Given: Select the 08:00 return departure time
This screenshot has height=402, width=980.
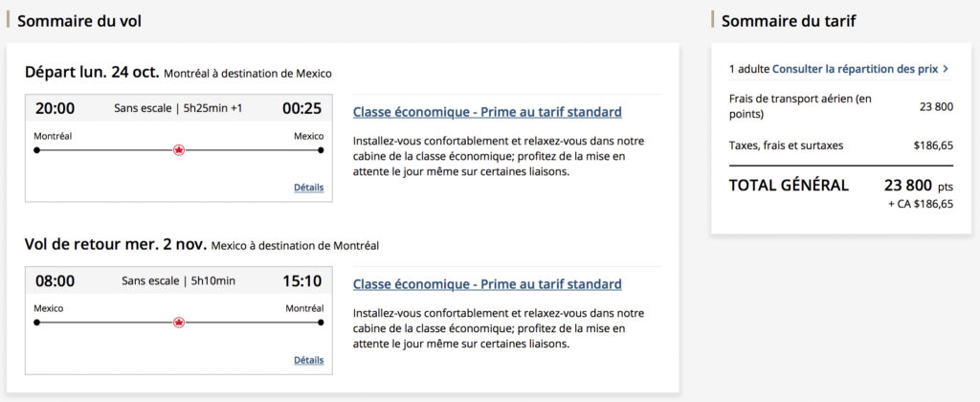Looking at the screenshot, I should pyautogui.click(x=55, y=280).
